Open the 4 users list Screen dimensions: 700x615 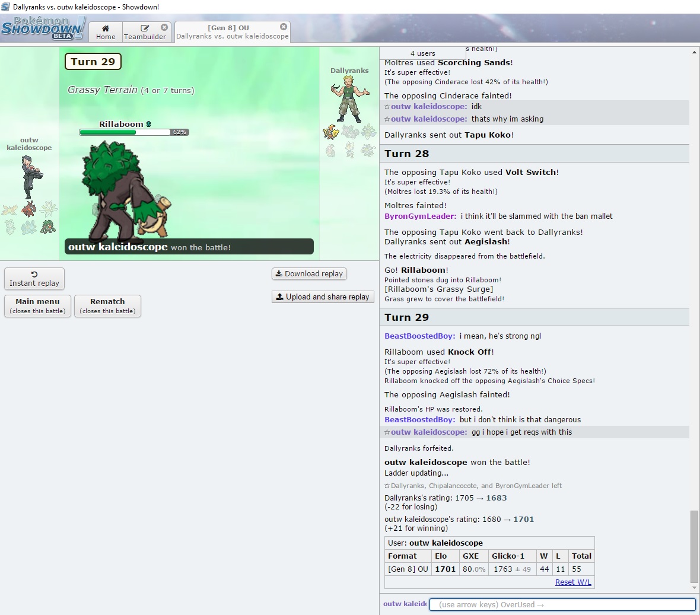click(422, 53)
